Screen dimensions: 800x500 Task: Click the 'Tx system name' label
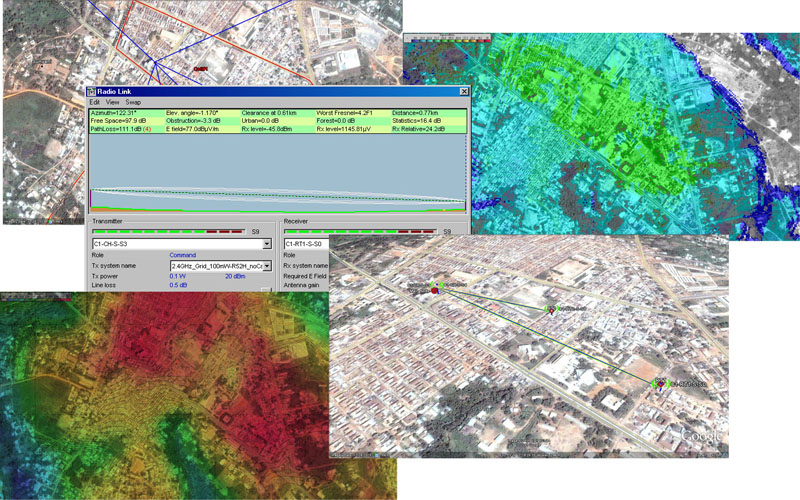(x=114, y=266)
